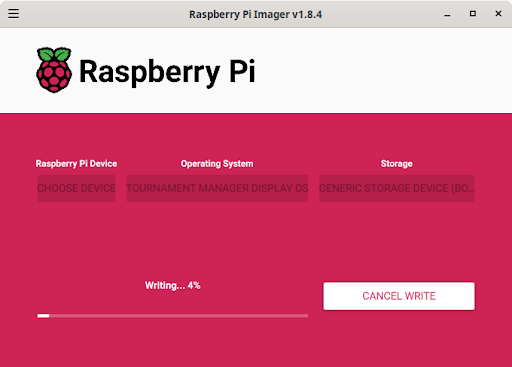Screen dimensions: 512x367
Task: Click the write progress bar
Action: [x=172, y=316]
